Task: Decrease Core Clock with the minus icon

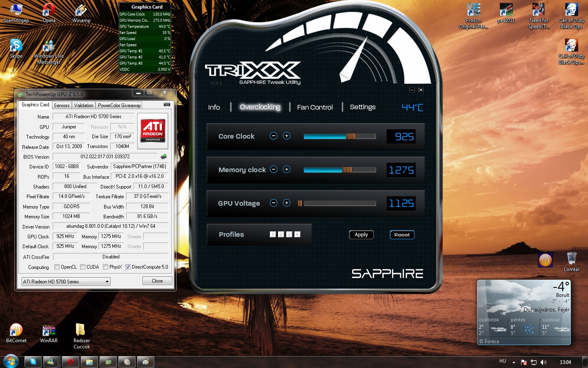Action: point(274,136)
